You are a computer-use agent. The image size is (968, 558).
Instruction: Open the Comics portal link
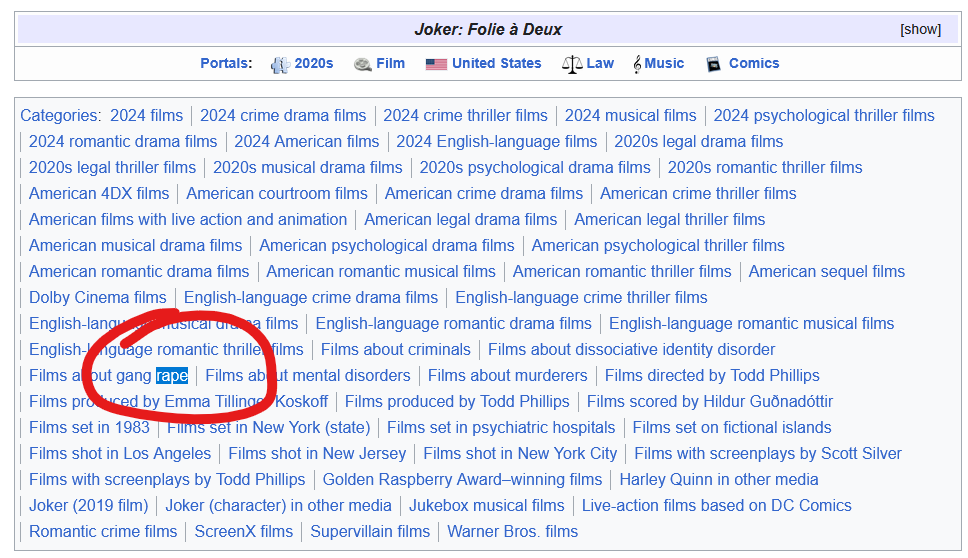(x=754, y=64)
